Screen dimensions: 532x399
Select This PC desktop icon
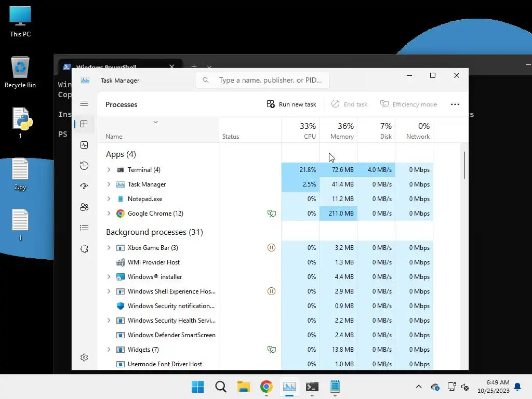click(x=20, y=21)
